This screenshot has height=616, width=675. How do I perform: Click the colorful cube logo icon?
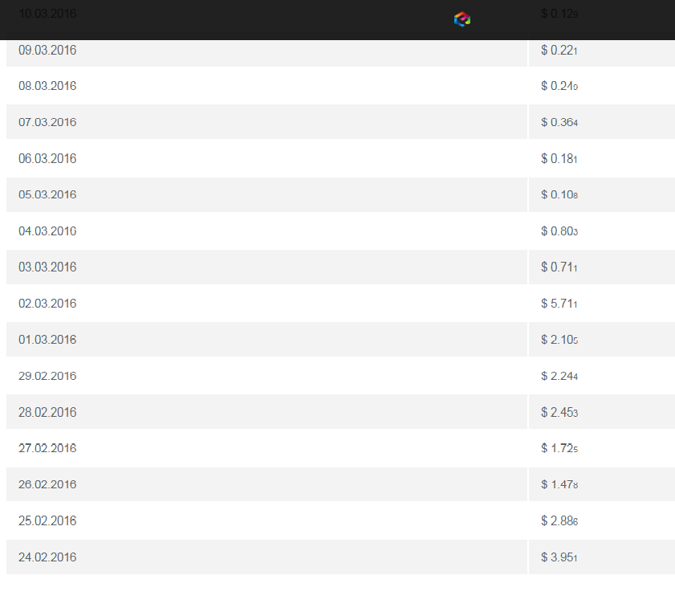pyautogui.click(x=462, y=19)
